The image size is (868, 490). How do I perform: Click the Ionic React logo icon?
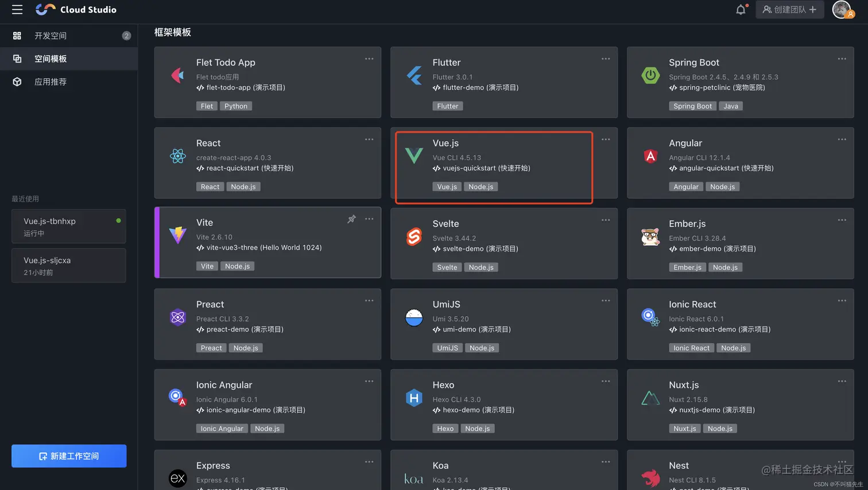pyautogui.click(x=650, y=317)
